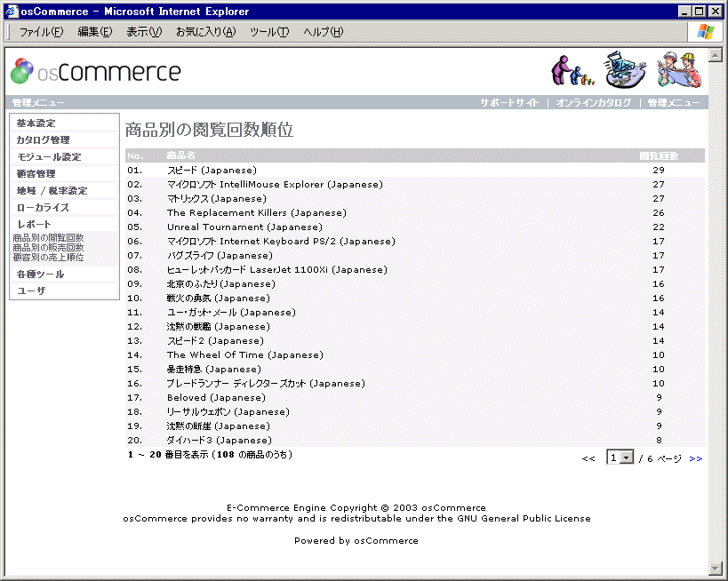Click the << previous page link

coord(588,458)
